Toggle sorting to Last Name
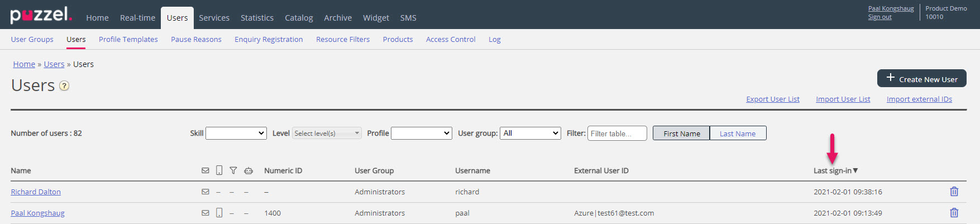This screenshot has height=224, width=980. (737, 134)
